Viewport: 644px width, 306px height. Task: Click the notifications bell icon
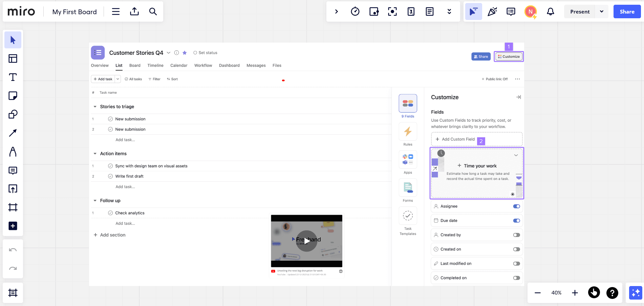point(550,11)
